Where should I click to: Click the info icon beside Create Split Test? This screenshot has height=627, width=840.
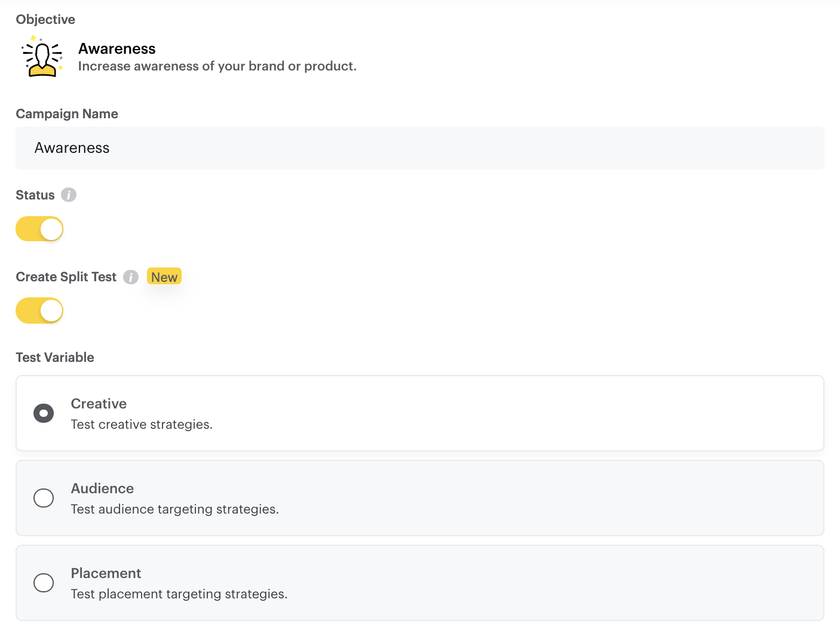pyautogui.click(x=131, y=277)
